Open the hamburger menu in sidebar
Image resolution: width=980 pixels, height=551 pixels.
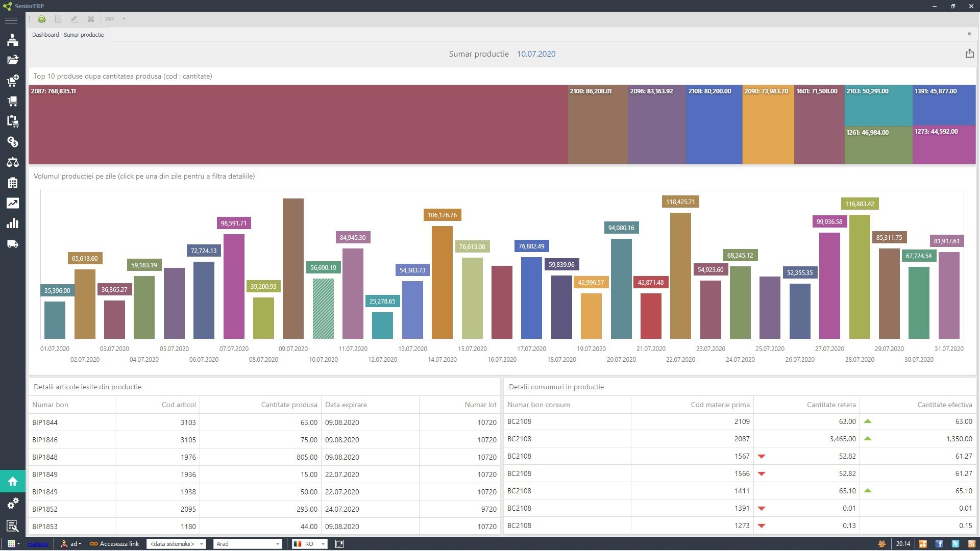click(11, 20)
